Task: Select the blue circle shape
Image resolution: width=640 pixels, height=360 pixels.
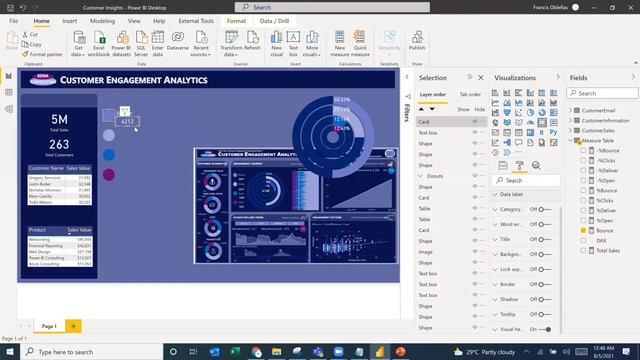Action: pyautogui.click(x=109, y=155)
